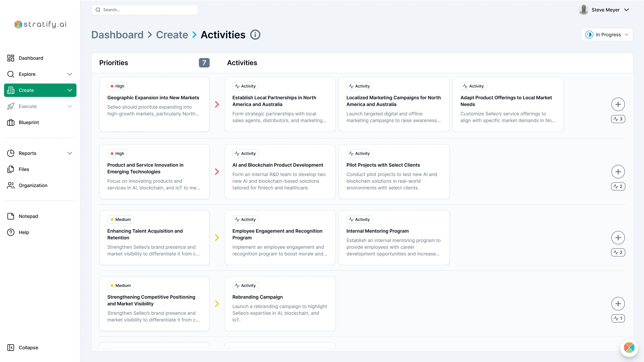Add activity to Geographic Expansion priority row

click(618, 104)
